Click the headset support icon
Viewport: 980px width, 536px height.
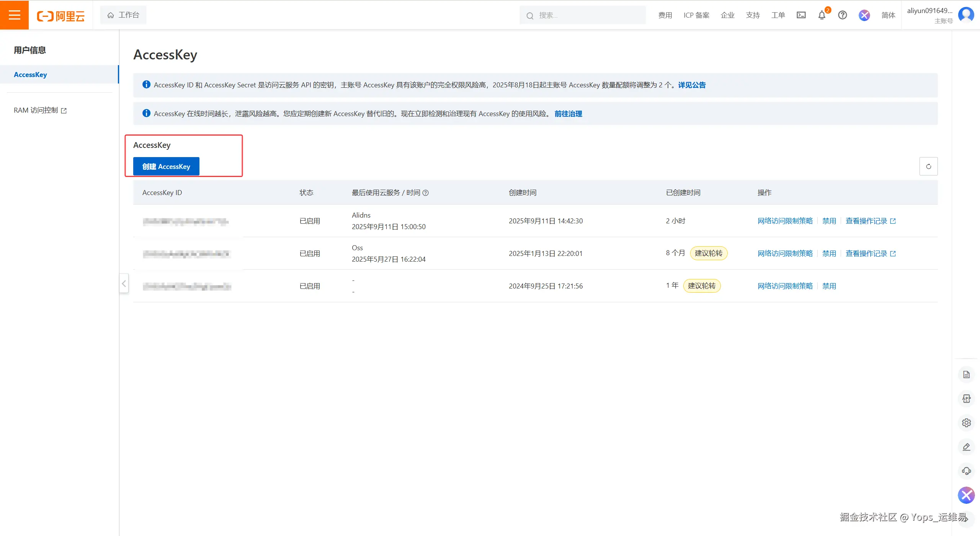966,471
